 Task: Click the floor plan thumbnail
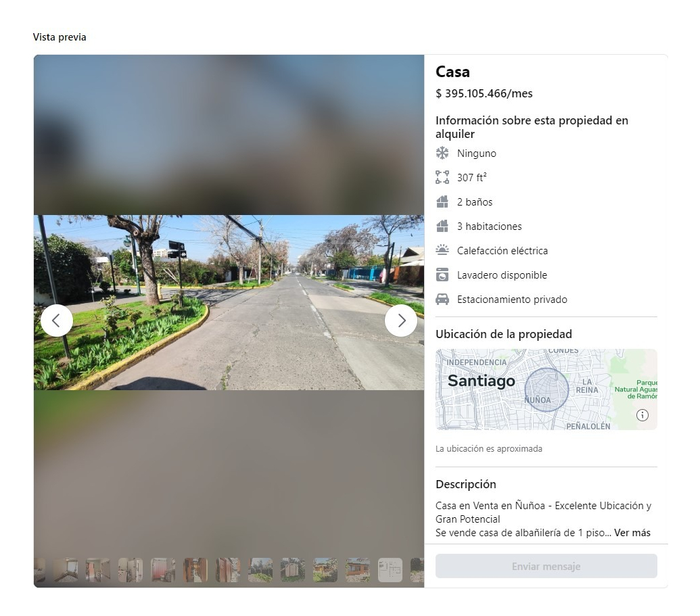[x=390, y=570]
